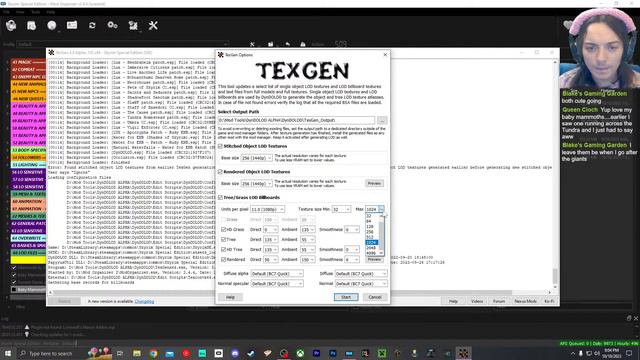Screen dimensions: 640x360
Task: Open the Normal specular format dropdown
Action: (277, 284)
